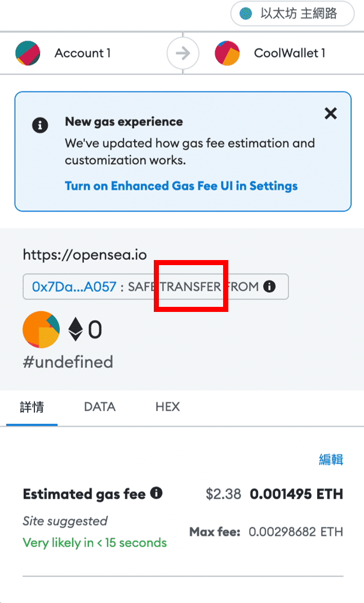Switch to the DATA tab
The height and width of the screenshot is (603, 364).
coord(100,407)
